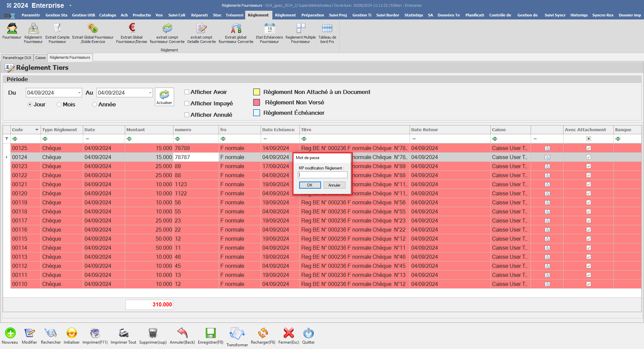644x349 pixels.
Task: Click light blue Règlement Échéancier swatch
Action: [257, 113]
